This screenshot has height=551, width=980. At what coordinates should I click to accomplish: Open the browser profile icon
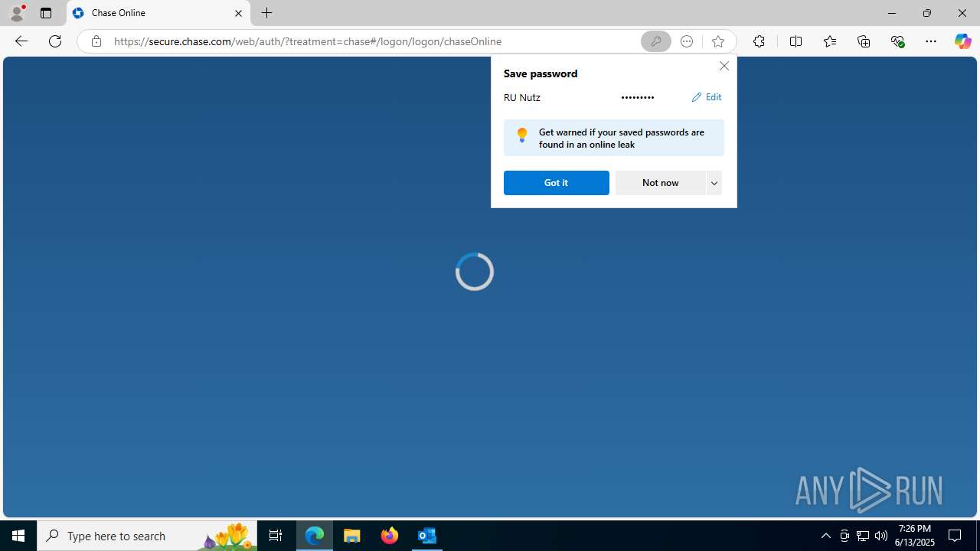[17, 13]
